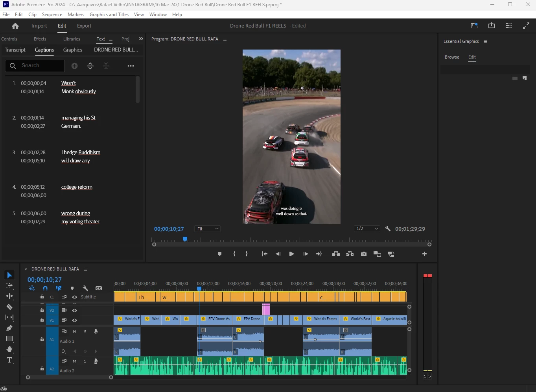Image resolution: width=536 pixels, height=392 pixels.
Task: Toggle snap in timeline
Action: click(x=45, y=288)
